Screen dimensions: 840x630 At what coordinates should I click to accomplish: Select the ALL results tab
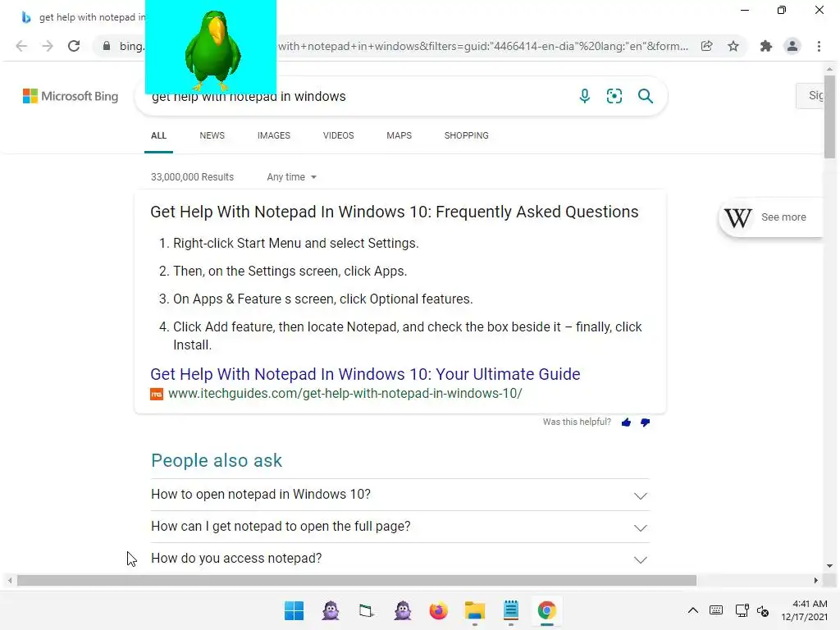click(158, 135)
